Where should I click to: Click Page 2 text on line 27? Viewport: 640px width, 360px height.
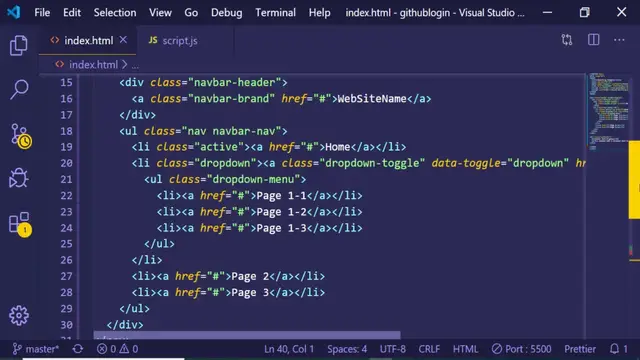click(x=250, y=276)
